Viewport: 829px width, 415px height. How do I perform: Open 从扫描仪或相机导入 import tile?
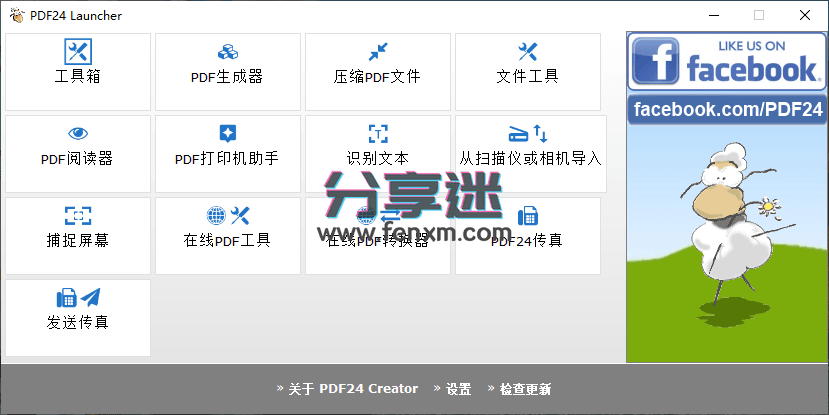pyautogui.click(x=530, y=153)
